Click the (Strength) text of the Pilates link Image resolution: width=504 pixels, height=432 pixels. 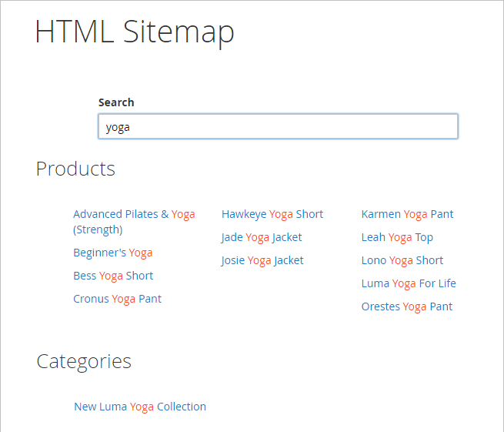coord(98,229)
